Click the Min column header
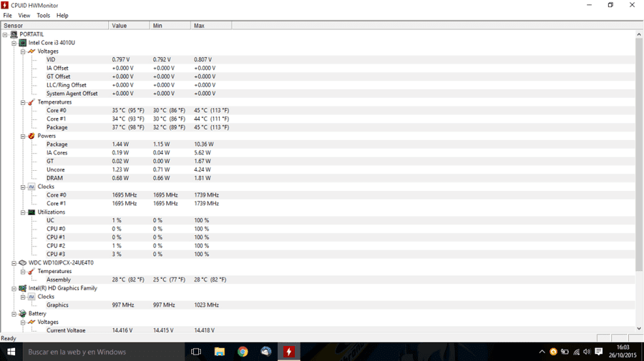Image resolution: width=644 pixels, height=361 pixels. pos(170,26)
